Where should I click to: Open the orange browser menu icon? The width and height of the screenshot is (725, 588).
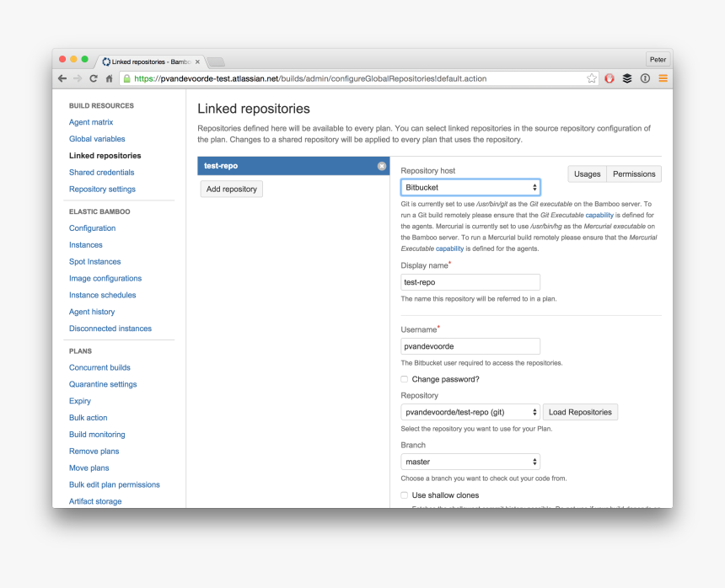663,78
